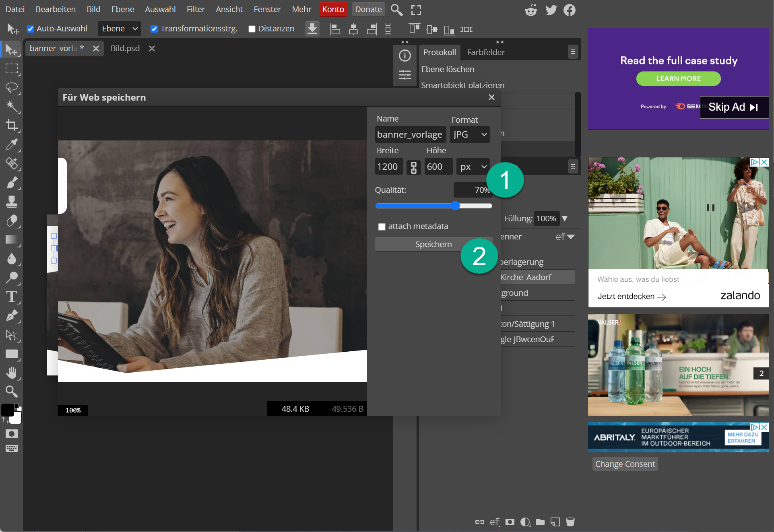Screen dimensions: 774x532
Task: Switch to the Farbfelder tab
Action: tap(485, 52)
